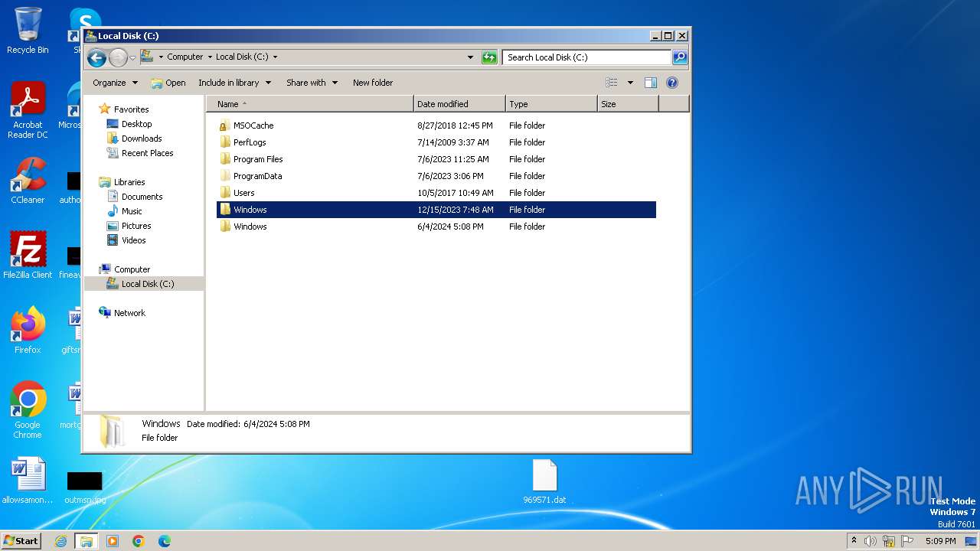Launch Microsoft Edge from the taskbar
980x551 pixels.
point(164,541)
